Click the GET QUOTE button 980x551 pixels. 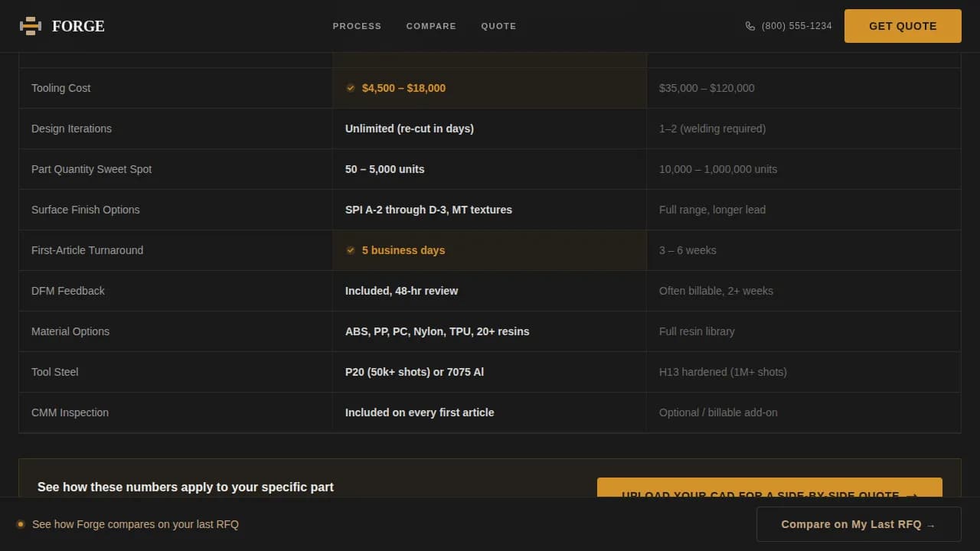[x=902, y=25]
